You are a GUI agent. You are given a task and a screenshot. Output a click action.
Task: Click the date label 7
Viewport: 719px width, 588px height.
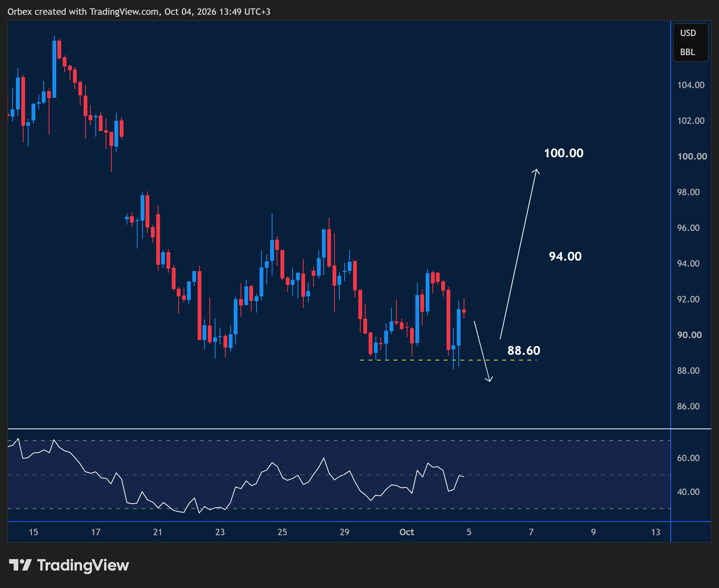click(531, 532)
